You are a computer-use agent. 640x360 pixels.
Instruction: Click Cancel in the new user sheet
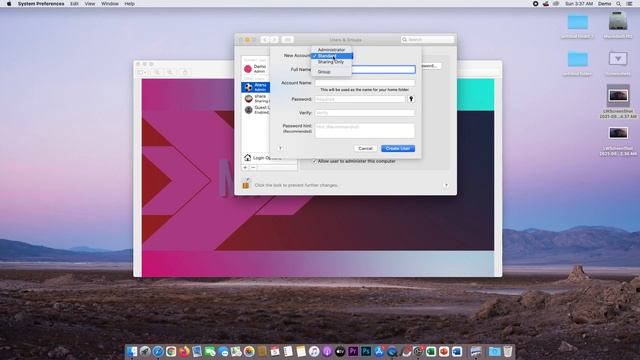pyautogui.click(x=365, y=148)
